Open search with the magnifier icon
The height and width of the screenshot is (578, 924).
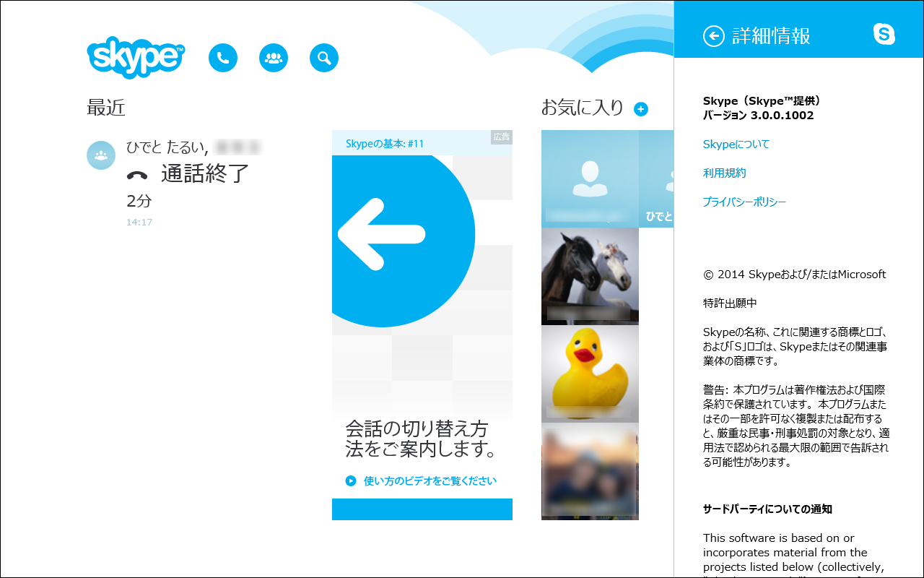324,58
